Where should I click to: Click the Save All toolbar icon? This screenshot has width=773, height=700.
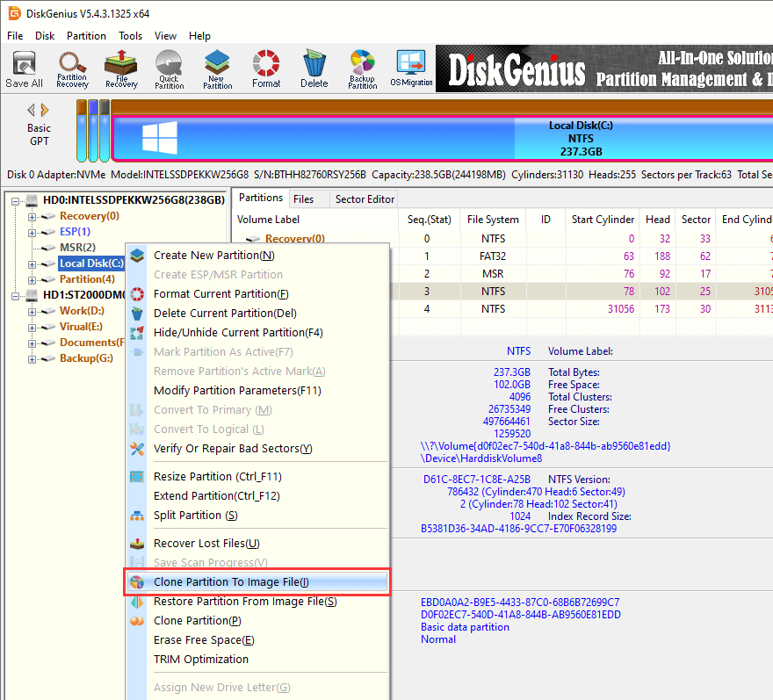click(x=24, y=69)
